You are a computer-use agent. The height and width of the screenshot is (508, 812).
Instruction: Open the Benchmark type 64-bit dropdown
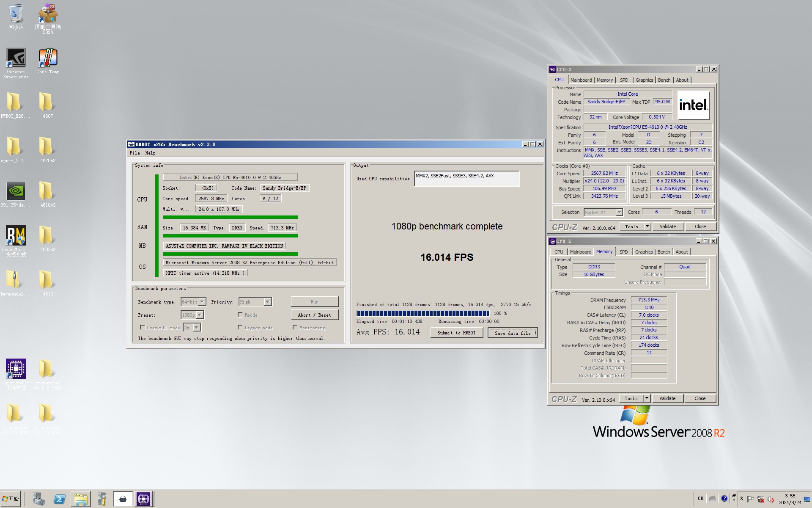tap(202, 302)
